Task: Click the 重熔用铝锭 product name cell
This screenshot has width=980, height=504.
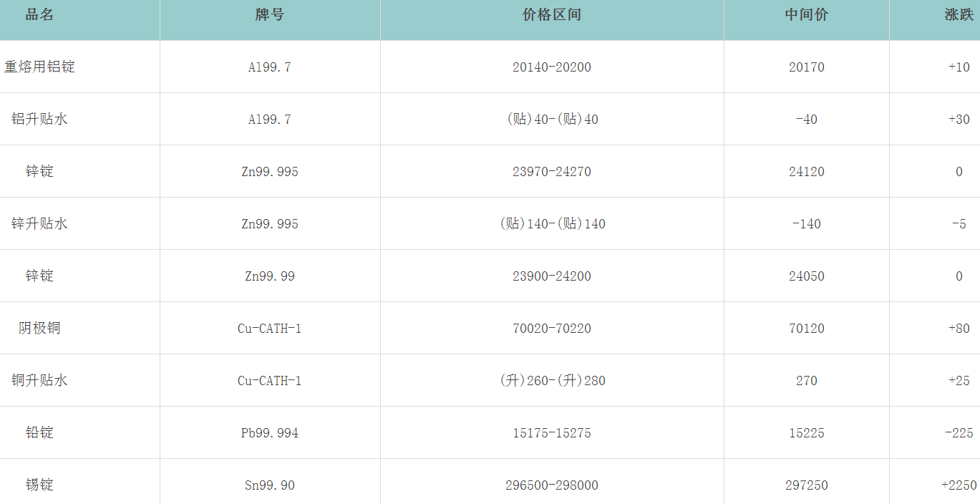Action: [39, 67]
